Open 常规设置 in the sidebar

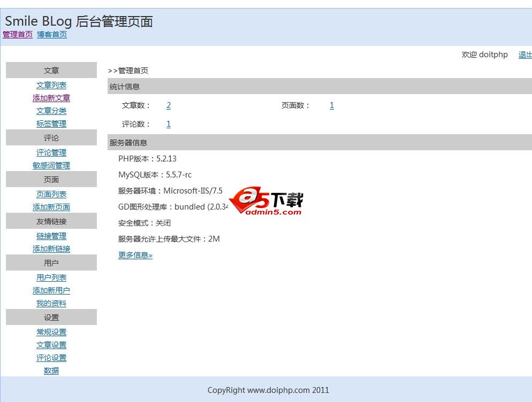(x=51, y=332)
